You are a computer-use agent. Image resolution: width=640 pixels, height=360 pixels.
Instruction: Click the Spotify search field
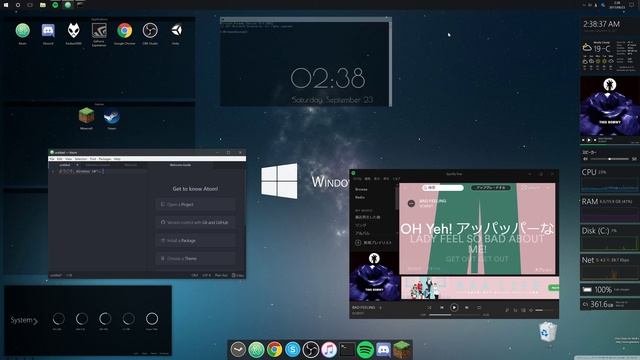pyautogui.click(x=443, y=187)
